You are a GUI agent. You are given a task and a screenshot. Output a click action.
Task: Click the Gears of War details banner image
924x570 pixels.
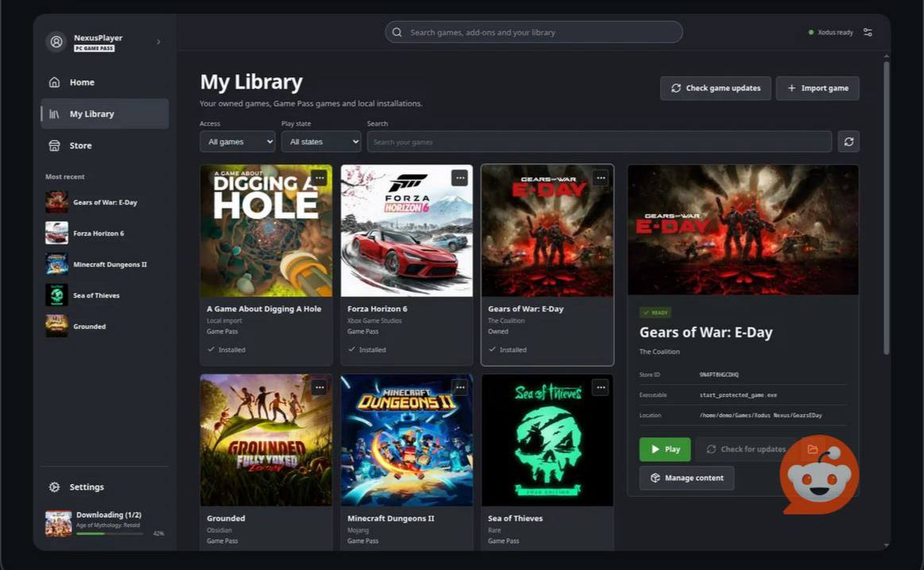click(x=743, y=230)
